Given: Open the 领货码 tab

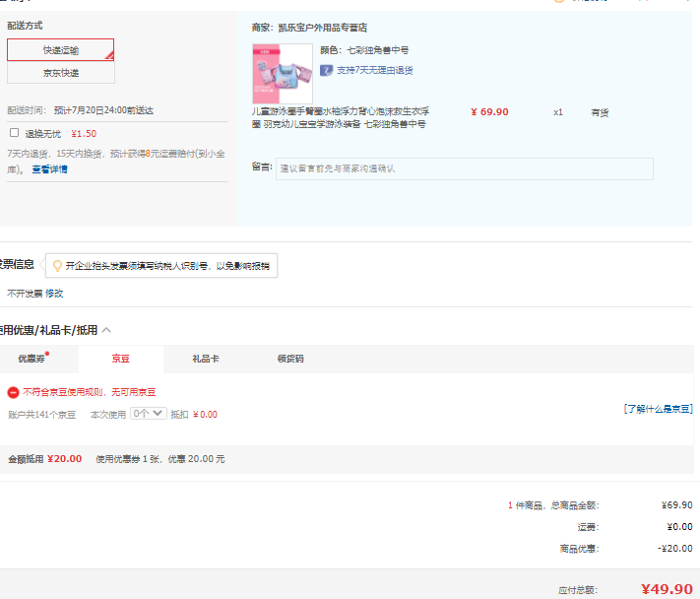Looking at the screenshot, I should tap(290, 359).
